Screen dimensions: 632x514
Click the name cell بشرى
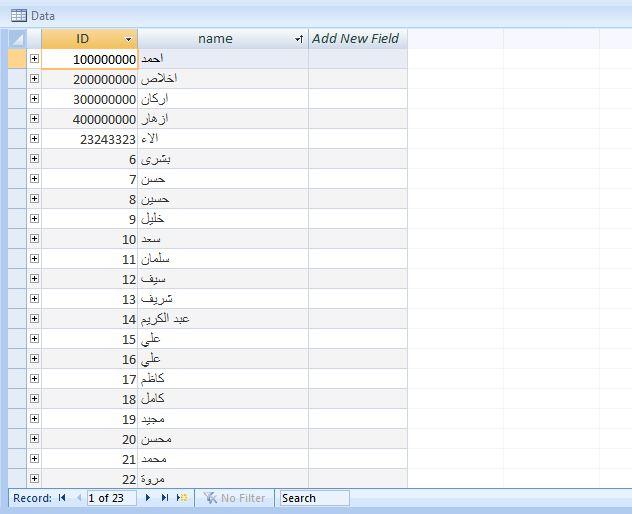tap(223, 159)
